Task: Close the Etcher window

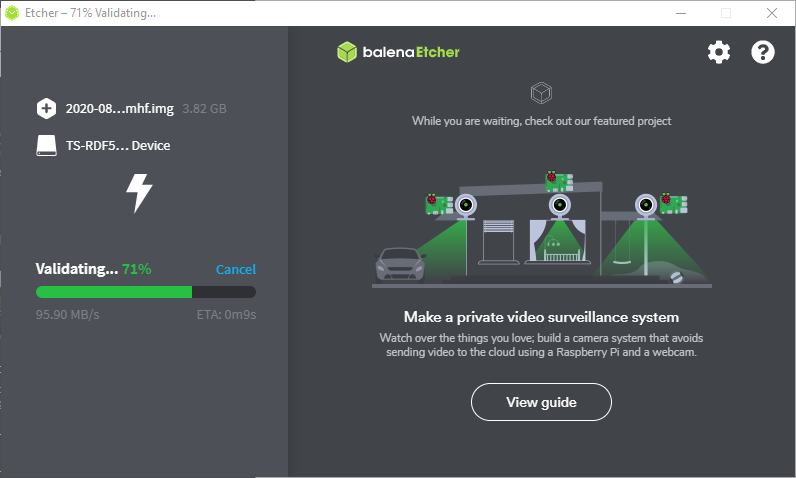Action: tap(772, 13)
